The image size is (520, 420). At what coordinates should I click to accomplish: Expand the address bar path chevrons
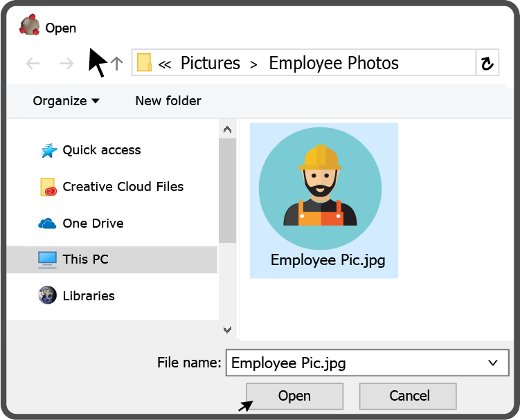pyautogui.click(x=165, y=64)
